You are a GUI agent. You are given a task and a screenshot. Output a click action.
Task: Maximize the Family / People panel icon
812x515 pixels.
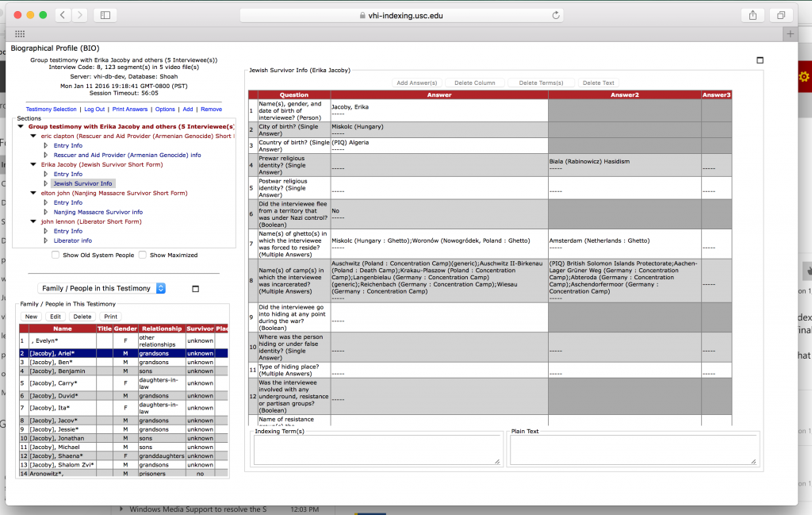tap(195, 289)
